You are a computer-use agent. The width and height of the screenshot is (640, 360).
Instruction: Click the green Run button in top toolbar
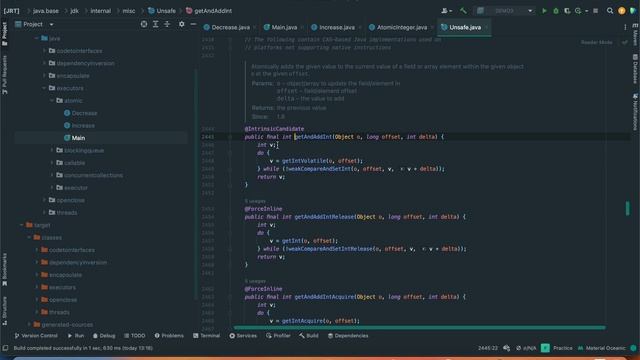[544, 11]
